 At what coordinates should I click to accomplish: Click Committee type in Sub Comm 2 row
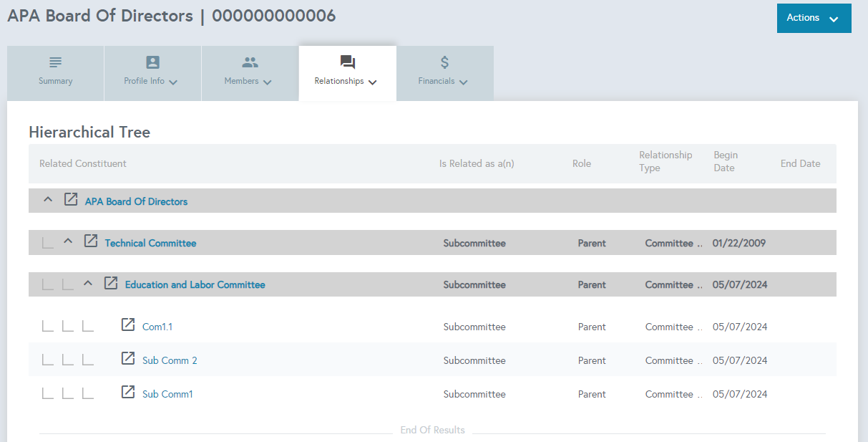coord(673,361)
